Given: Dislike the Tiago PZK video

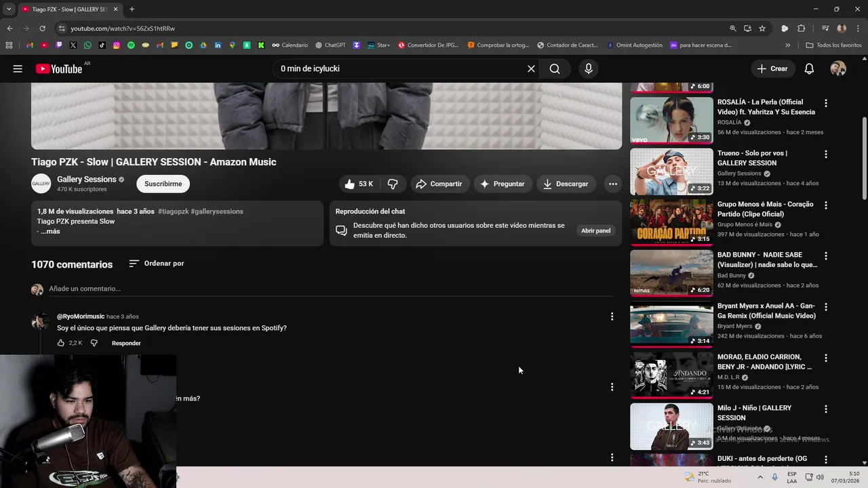Looking at the screenshot, I should (393, 184).
